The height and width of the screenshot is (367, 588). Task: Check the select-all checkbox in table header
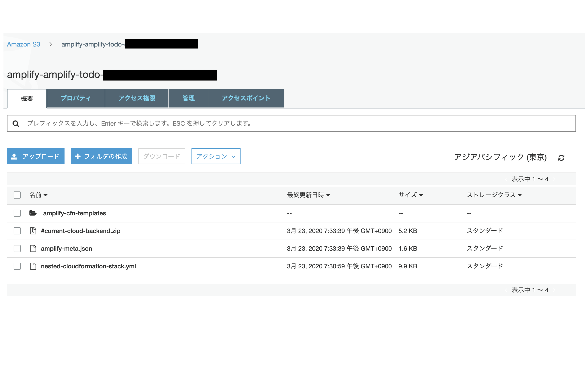pos(17,195)
